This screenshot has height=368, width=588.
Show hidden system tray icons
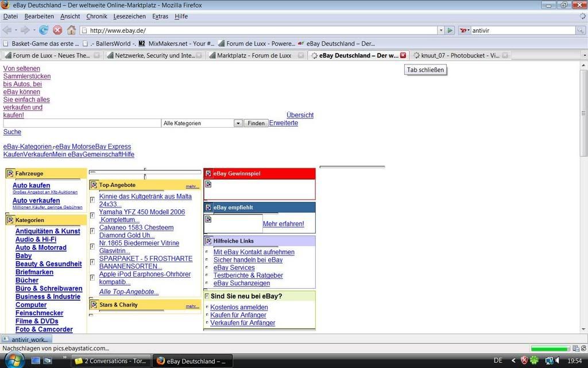[x=514, y=361]
